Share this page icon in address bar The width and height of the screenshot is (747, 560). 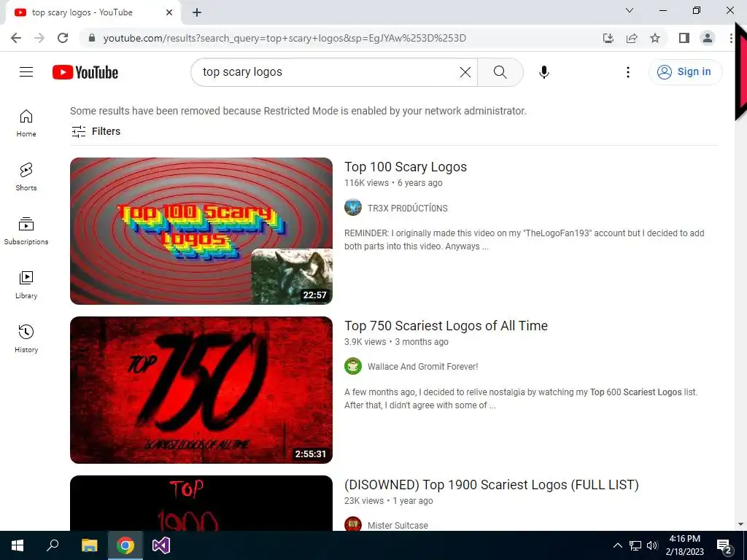pos(632,38)
